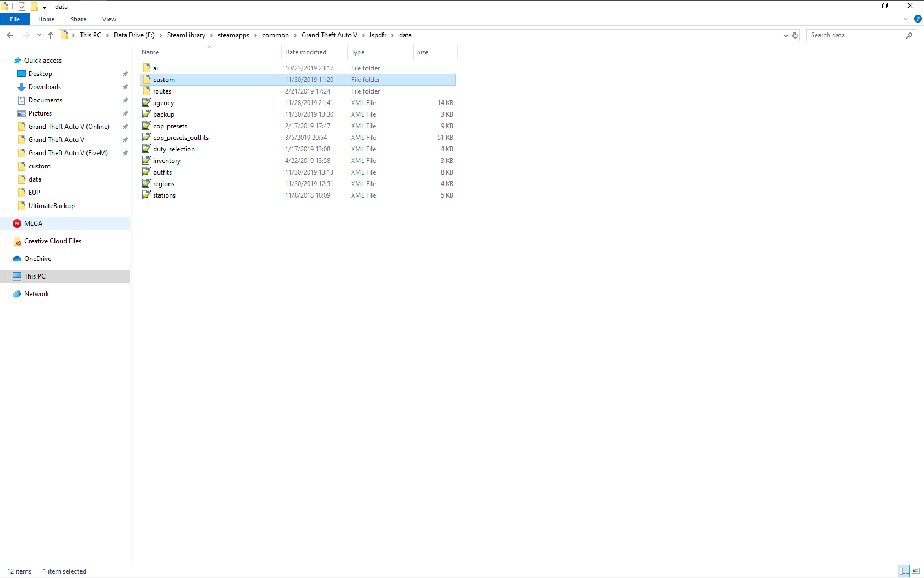Refresh the data folder view
The image size is (924, 578).
795,35
